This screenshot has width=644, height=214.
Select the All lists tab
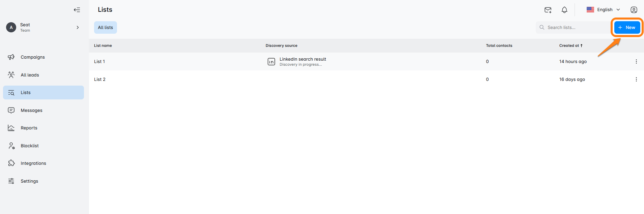[106, 28]
